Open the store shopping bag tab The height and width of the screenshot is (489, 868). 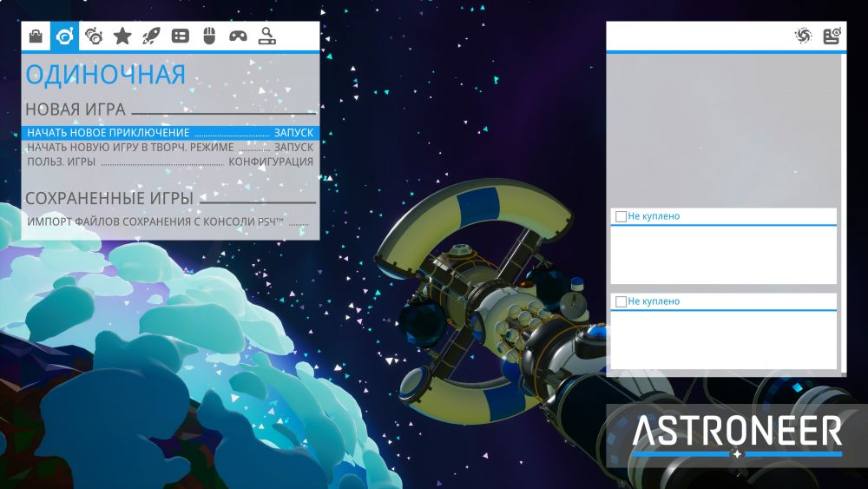click(36, 36)
